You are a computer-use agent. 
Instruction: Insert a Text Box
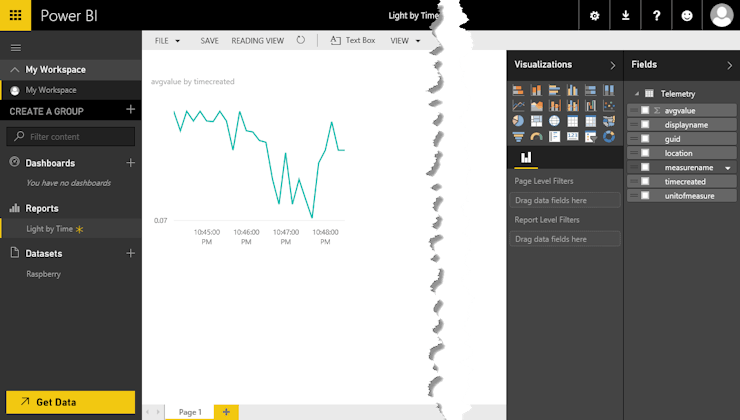(x=353, y=41)
